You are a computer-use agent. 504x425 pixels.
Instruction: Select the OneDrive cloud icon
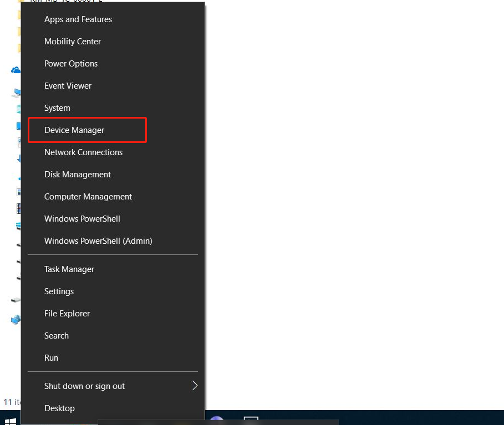(16, 70)
